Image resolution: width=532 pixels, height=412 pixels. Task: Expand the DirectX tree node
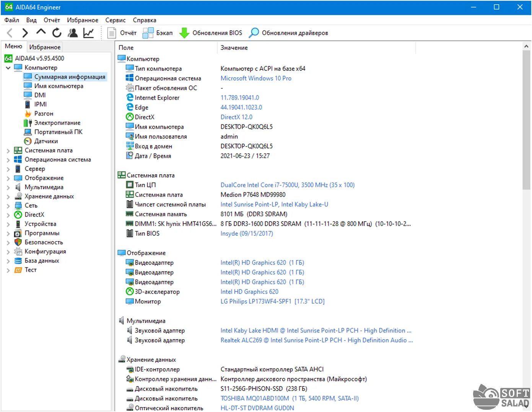tap(8, 215)
